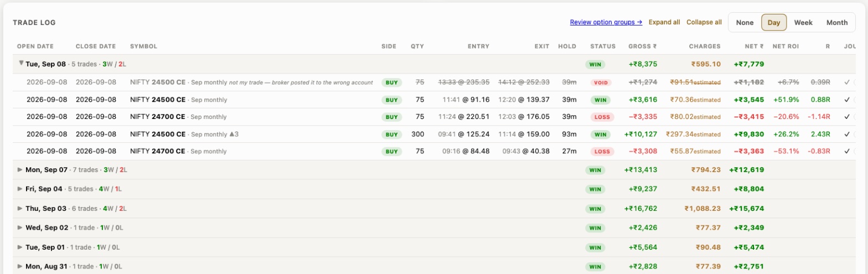Click the +₹5,474 net for Tue, Sep 01

click(x=749, y=247)
